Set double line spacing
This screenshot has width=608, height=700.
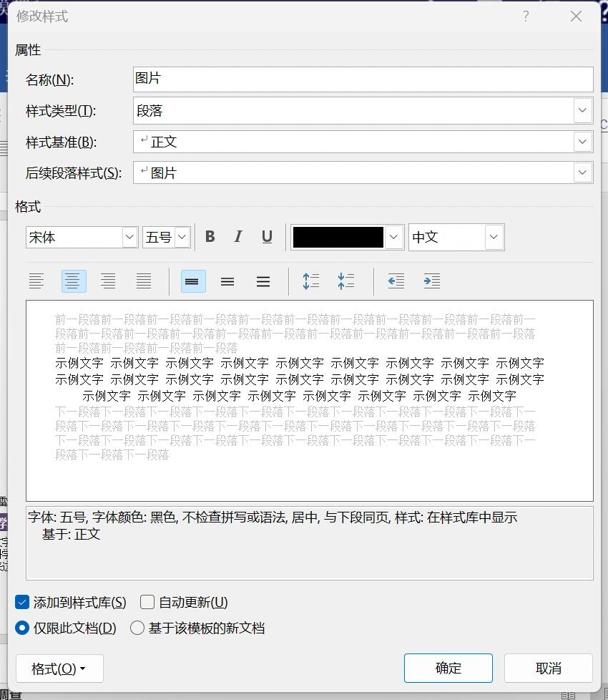(x=263, y=281)
